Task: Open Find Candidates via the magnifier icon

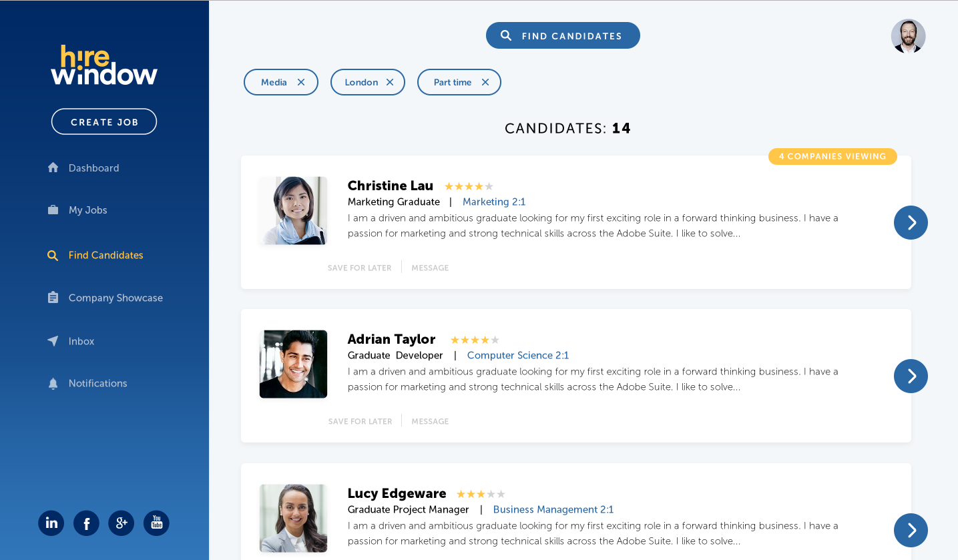Action: pyautogui.click(x=53, y=255)
